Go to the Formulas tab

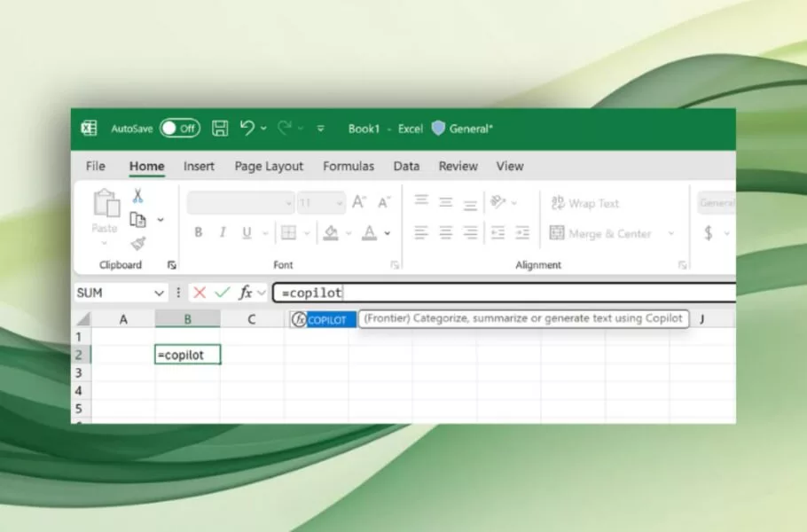[349, 166]
